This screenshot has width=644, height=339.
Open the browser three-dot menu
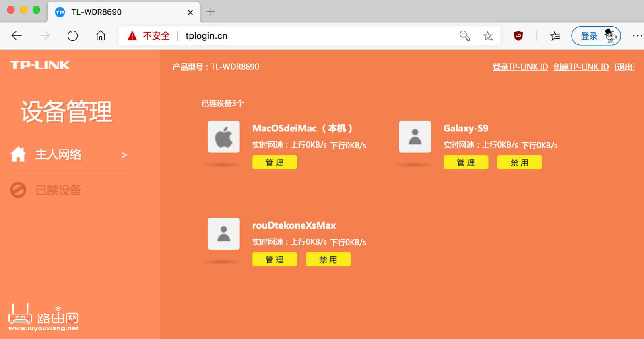click(x=637, y=36)
